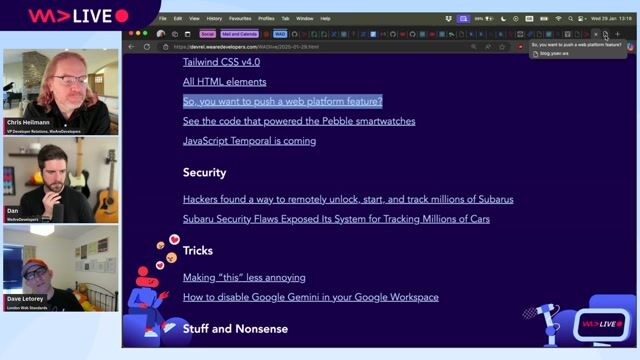640x360 pixels.
Task: Open the Window menu
Action: 304,19
